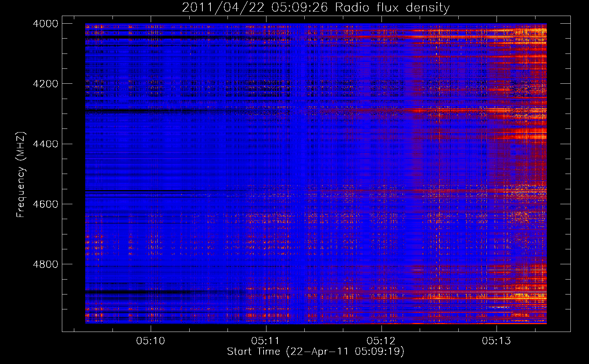The image size is (589, 364).
Task: Click the 05:13 time tick label
Action: [x=497, y=341]
